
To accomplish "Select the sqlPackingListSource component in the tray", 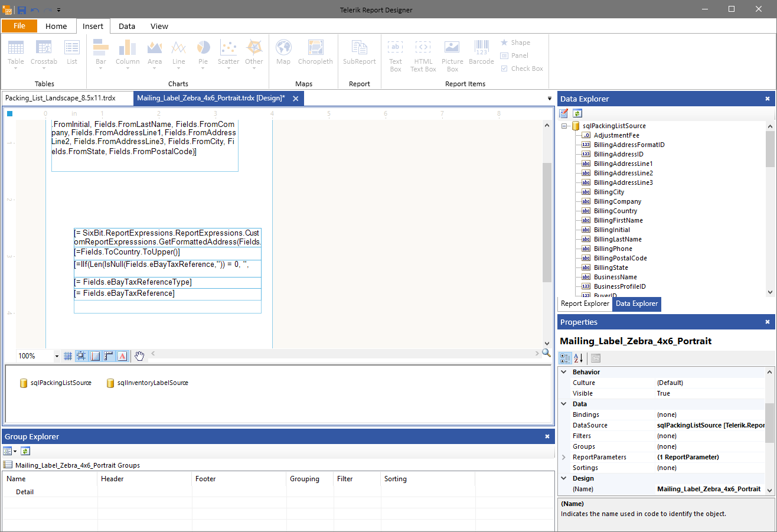I will [x=56, y=383].
